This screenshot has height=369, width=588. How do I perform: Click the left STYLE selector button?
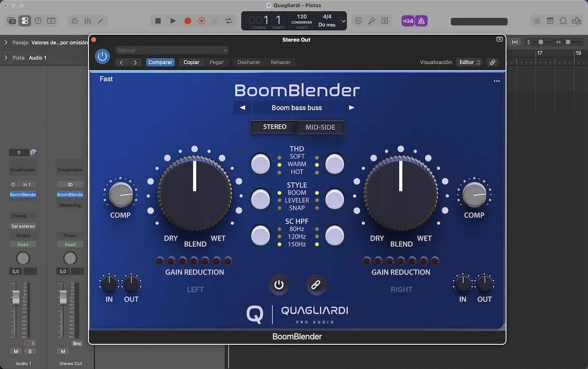[260, 200]
